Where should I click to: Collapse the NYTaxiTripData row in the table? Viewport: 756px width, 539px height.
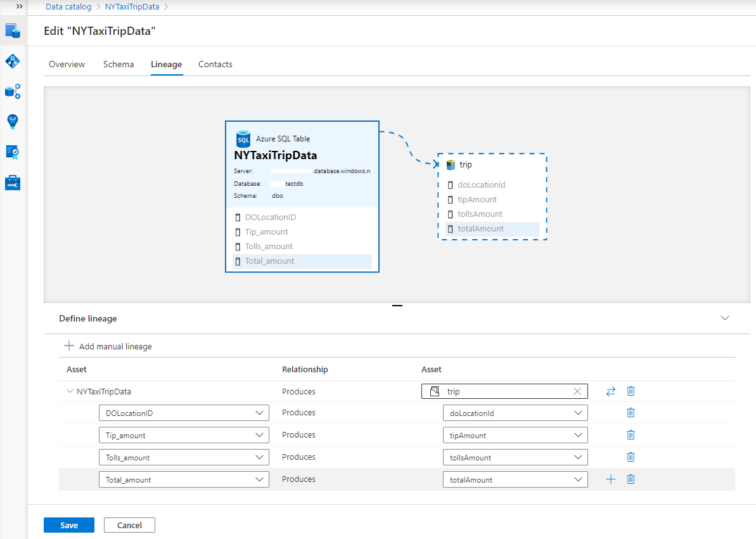click(x=70, y=391)
